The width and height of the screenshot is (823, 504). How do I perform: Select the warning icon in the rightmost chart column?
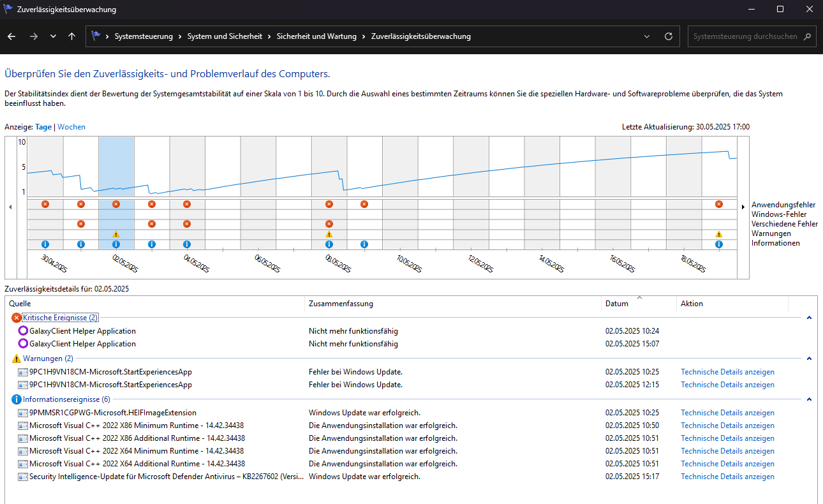(719, 234)
